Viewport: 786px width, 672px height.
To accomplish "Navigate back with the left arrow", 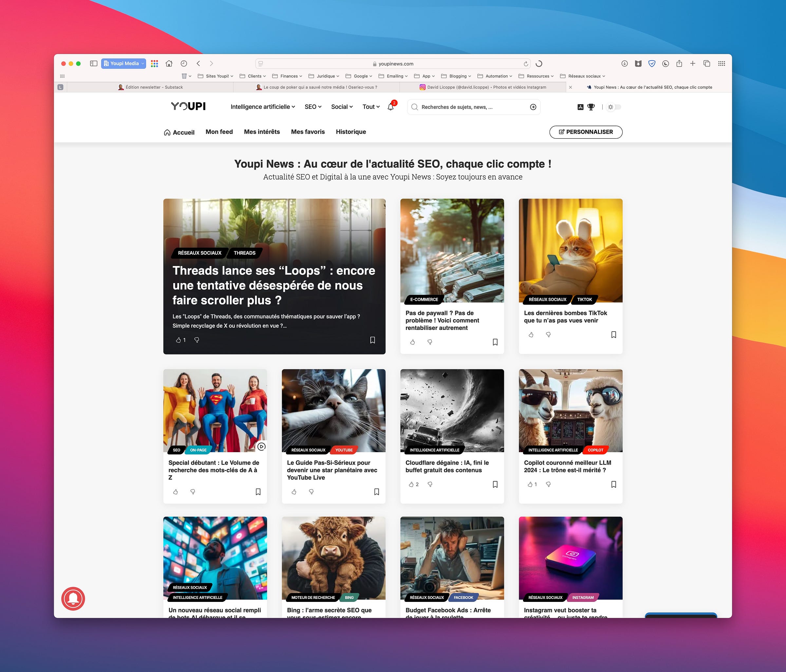I will 198,63.
